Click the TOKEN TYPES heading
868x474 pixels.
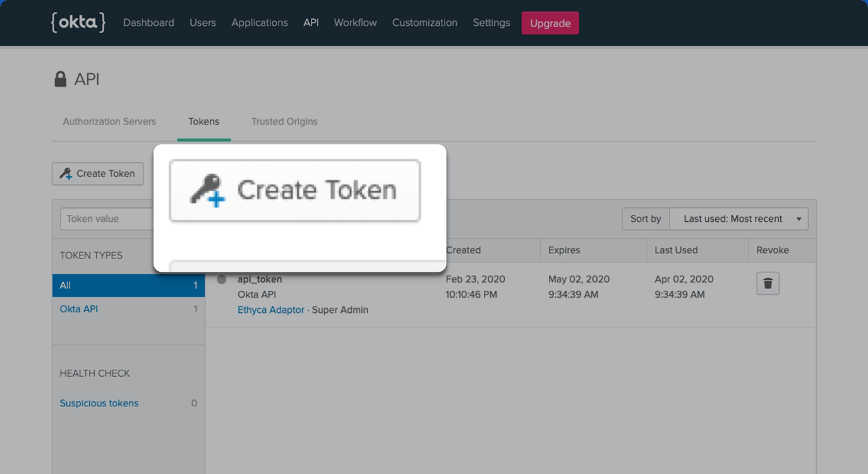click(91, 255)
